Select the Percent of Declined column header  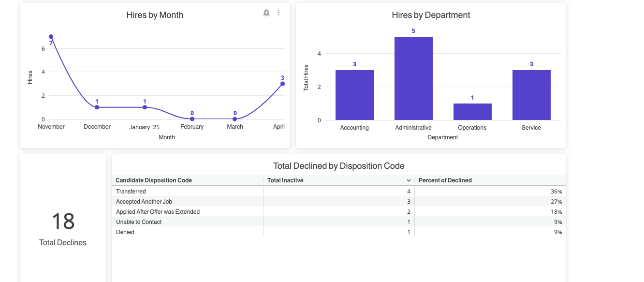coord(445,180)
